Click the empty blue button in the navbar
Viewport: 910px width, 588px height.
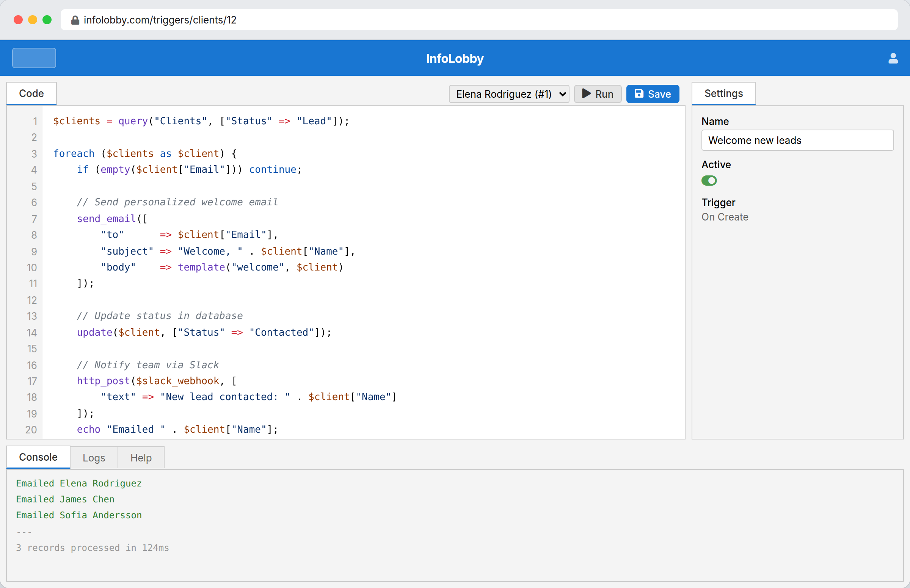coord(34,58)
